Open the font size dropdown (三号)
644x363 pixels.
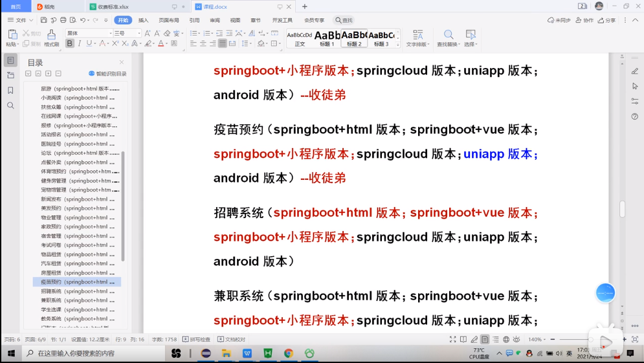click(139, 33)
